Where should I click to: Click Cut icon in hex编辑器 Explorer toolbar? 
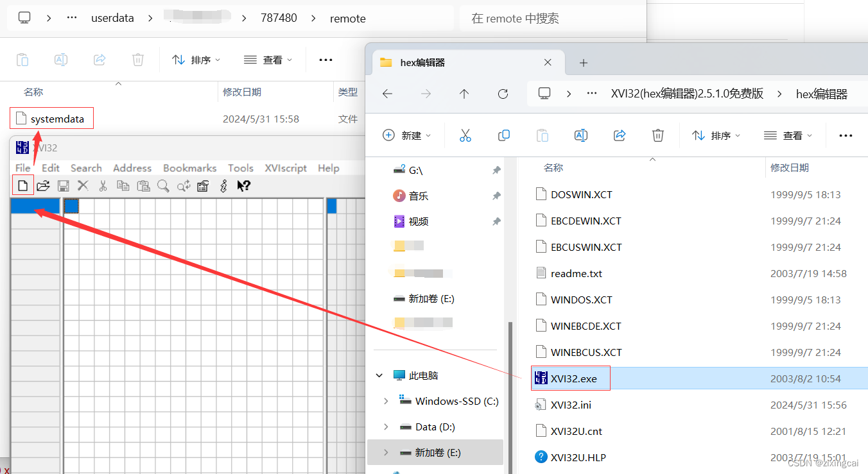465,135
